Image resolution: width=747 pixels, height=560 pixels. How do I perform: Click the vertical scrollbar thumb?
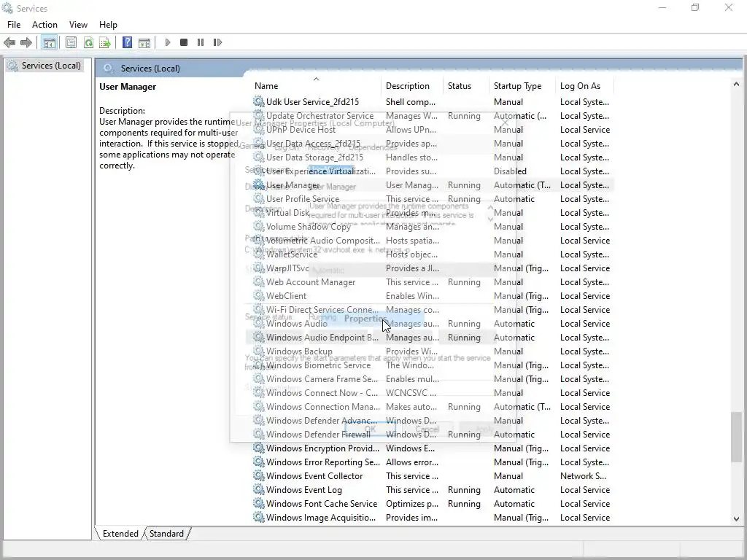tap(736, 437)
